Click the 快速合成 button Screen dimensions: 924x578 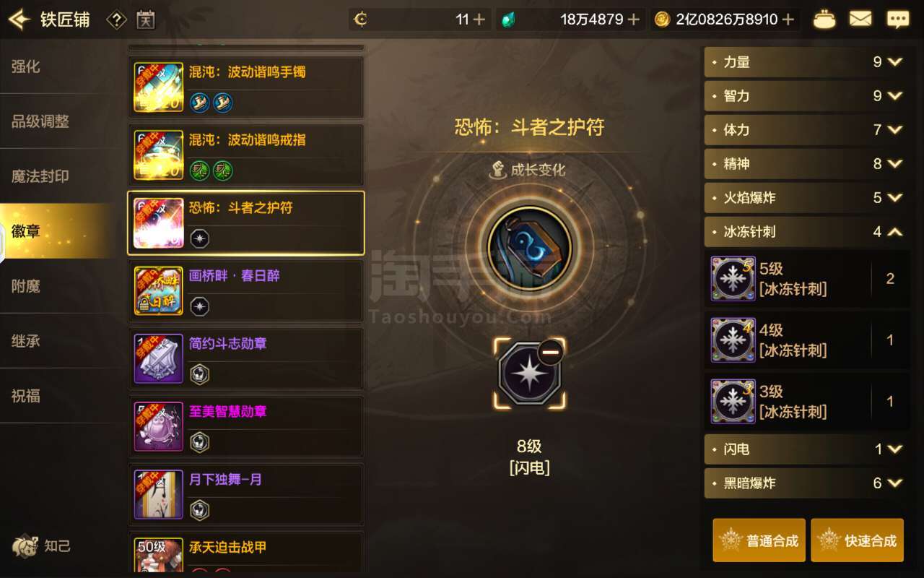coord(857,540)
